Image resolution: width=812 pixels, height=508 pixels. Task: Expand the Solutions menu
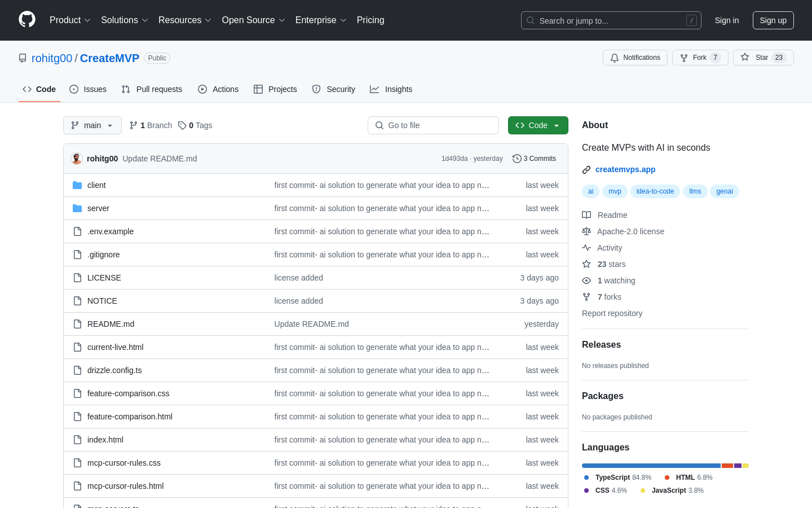(125, 20)
